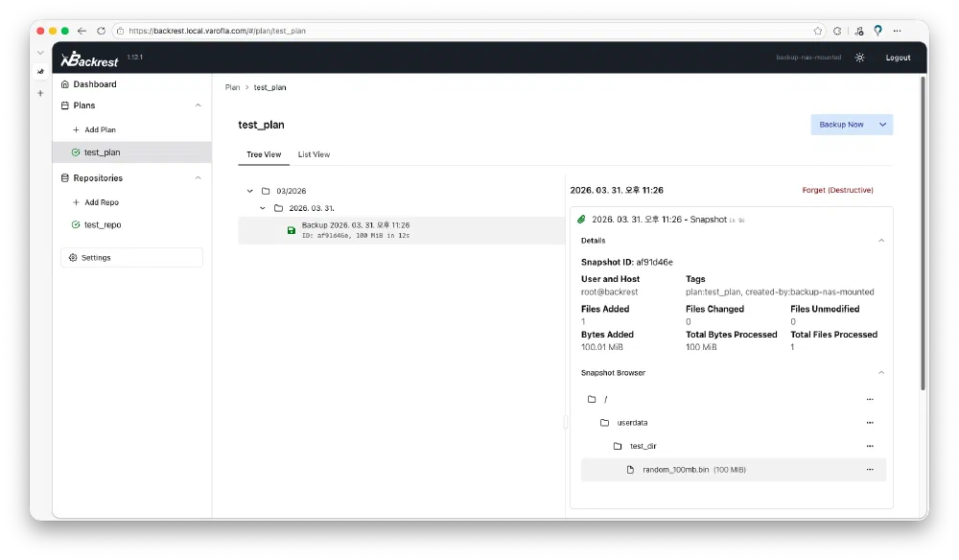Open more options for userdata folder

(870, 422)
